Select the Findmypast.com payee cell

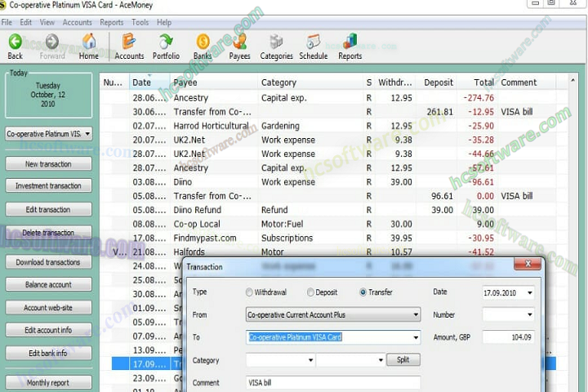(x=205, y=238)
